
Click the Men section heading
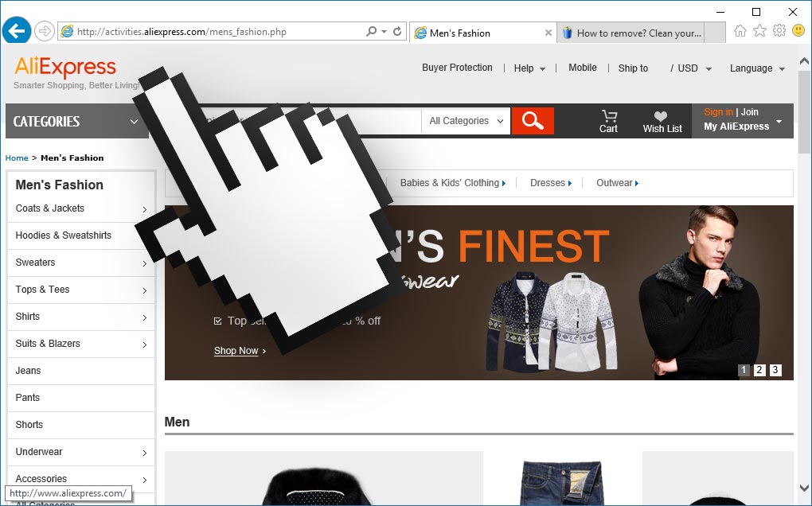tap(177, 422)
